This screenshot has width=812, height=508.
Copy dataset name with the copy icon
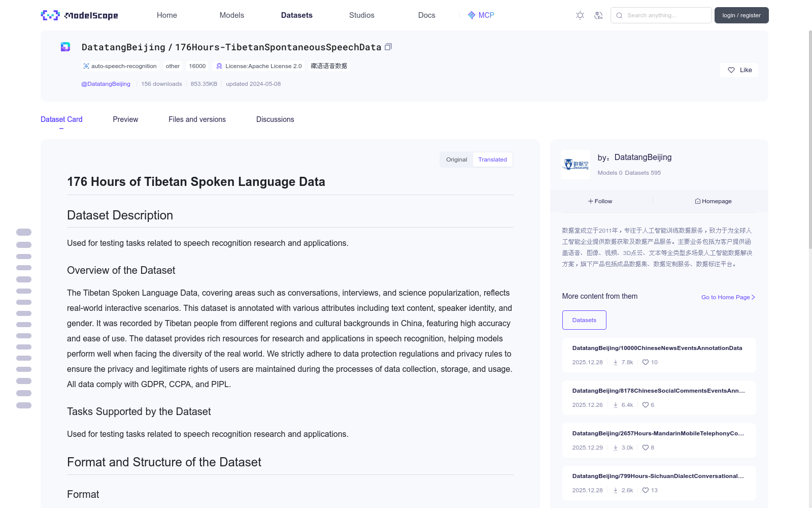(x=388, y=47)
